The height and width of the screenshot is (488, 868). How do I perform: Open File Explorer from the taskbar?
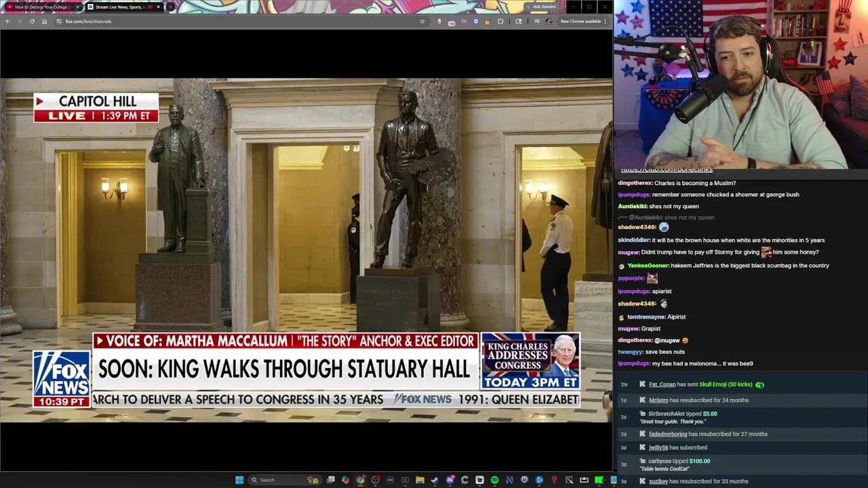[x=420, y=480]
